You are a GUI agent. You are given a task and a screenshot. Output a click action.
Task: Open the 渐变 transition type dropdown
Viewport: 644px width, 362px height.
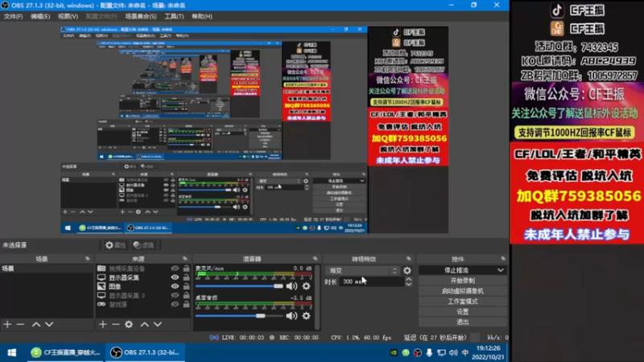(363, 270)
